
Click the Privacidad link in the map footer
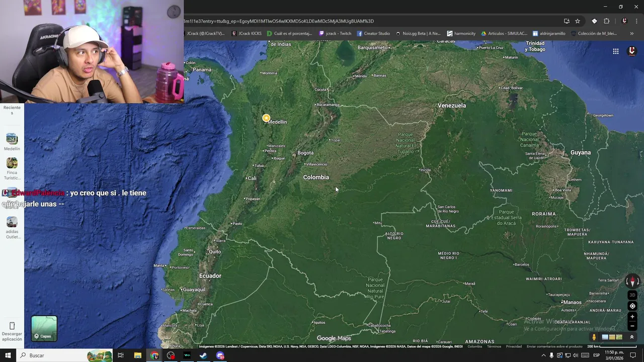514,346
